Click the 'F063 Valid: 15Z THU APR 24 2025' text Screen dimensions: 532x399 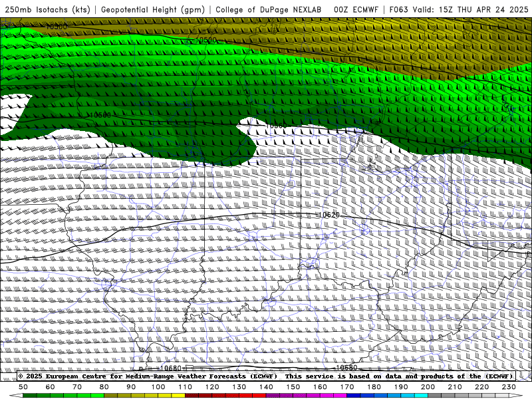(459, 9)
